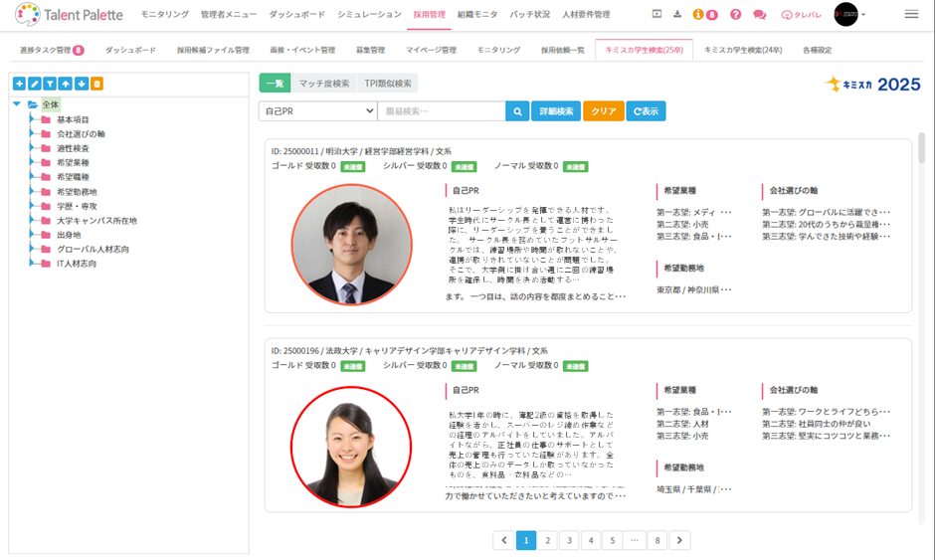Image resolution: width=935 pixels, height=560 pixels.
Task: Open the 自己PR dropdown selector
Action: coord(317,111)
